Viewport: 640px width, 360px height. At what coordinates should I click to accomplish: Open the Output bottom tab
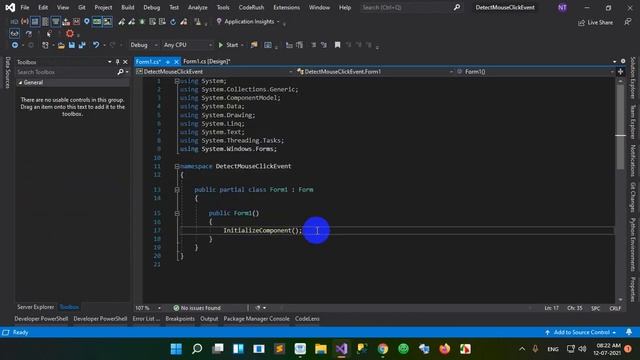(209, 319)
